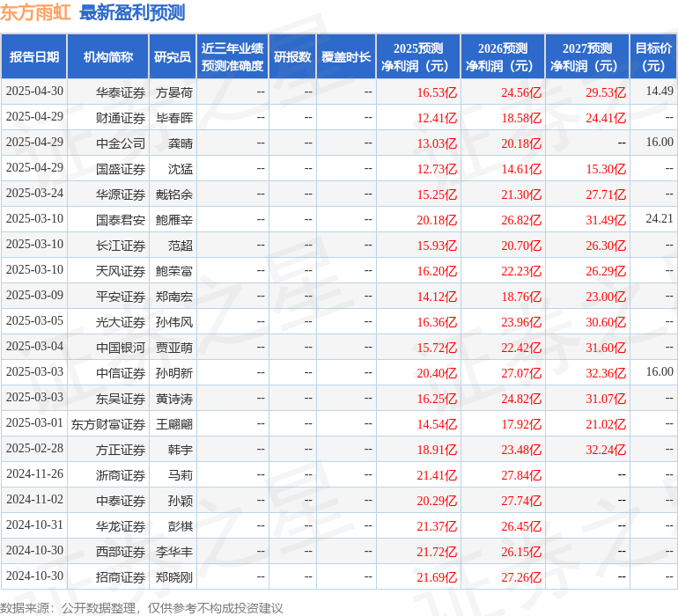Click researcher name 孙伟风
The width and height of the screenshot is (678, 616).
pyautogui.click(x=174, y=322)
